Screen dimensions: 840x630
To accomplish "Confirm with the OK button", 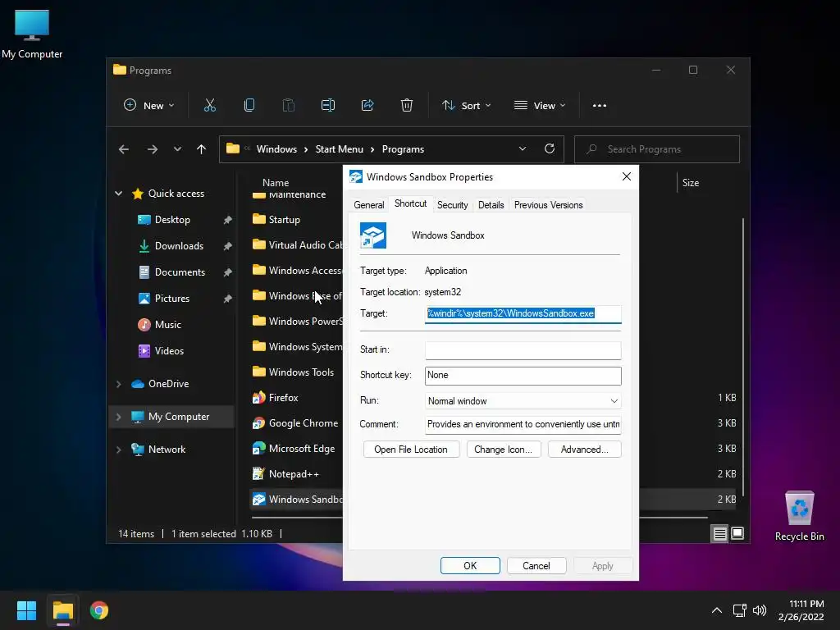I will pyautogui.click(x=470, y=566).
